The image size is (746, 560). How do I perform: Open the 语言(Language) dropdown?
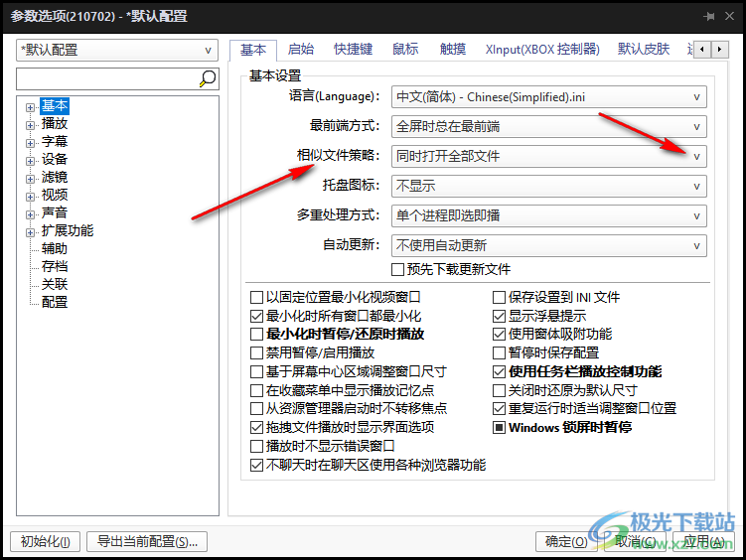pos(548,97)
